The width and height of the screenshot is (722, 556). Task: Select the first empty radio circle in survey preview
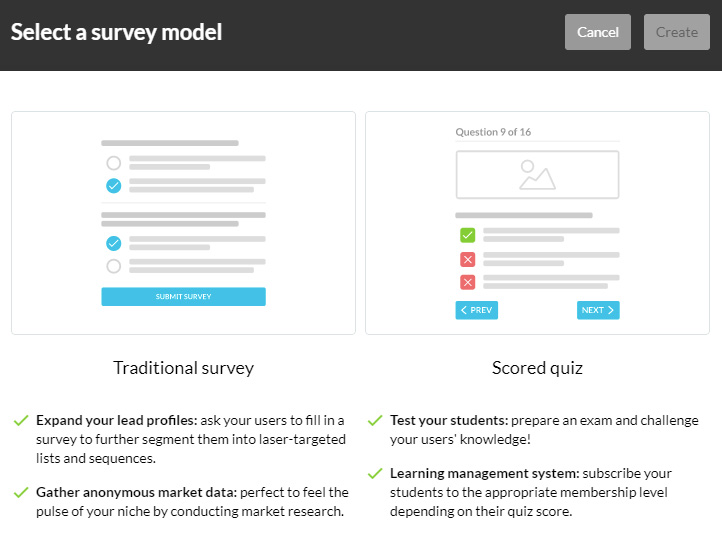113,163
